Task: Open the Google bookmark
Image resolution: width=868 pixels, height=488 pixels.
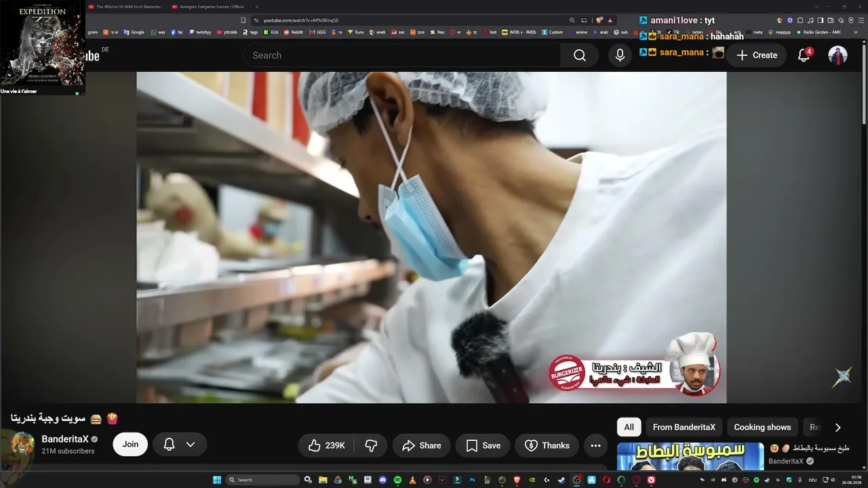Action: 134,32
